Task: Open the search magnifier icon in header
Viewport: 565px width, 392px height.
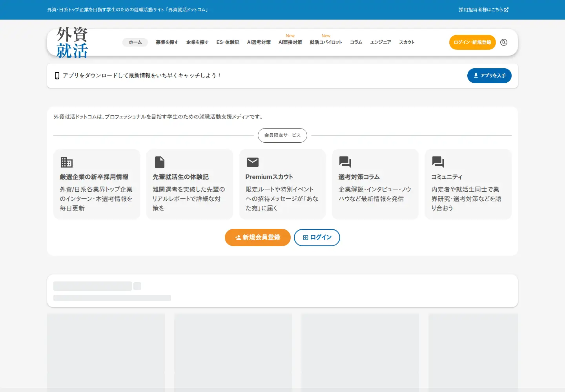Action: [504, 42]
